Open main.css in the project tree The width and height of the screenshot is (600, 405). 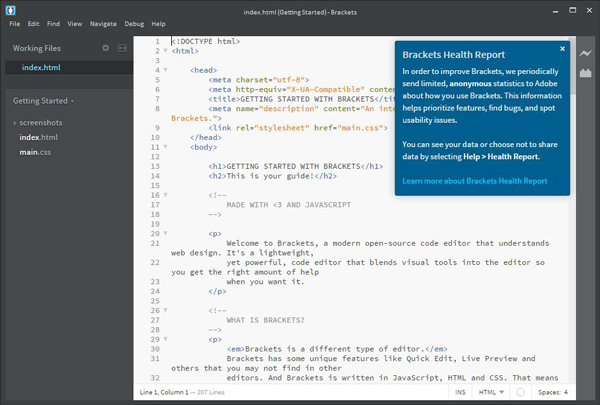point(35,152)
